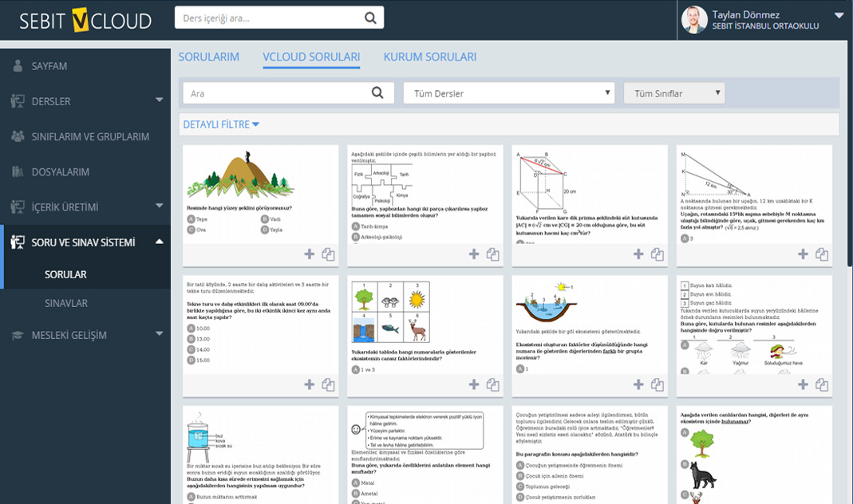
Task: Open SINAVLAR in the sidebar
Action: (x=66, y=303)
